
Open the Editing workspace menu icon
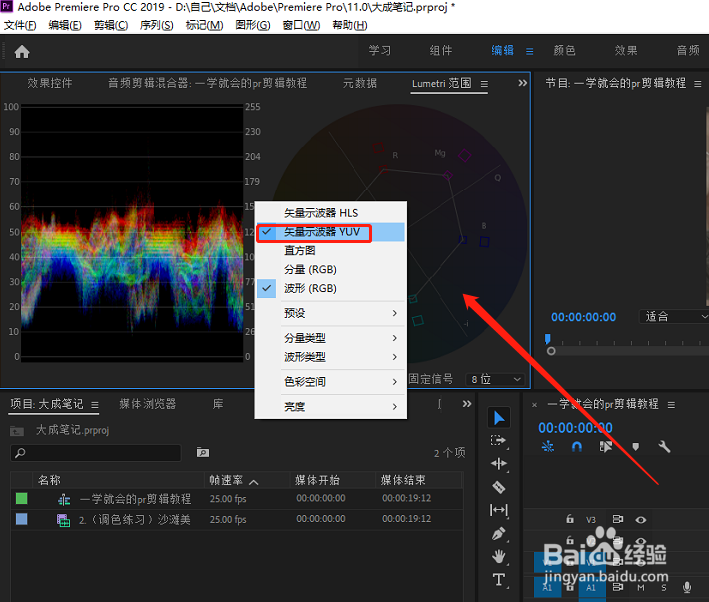tap(529, 52)
